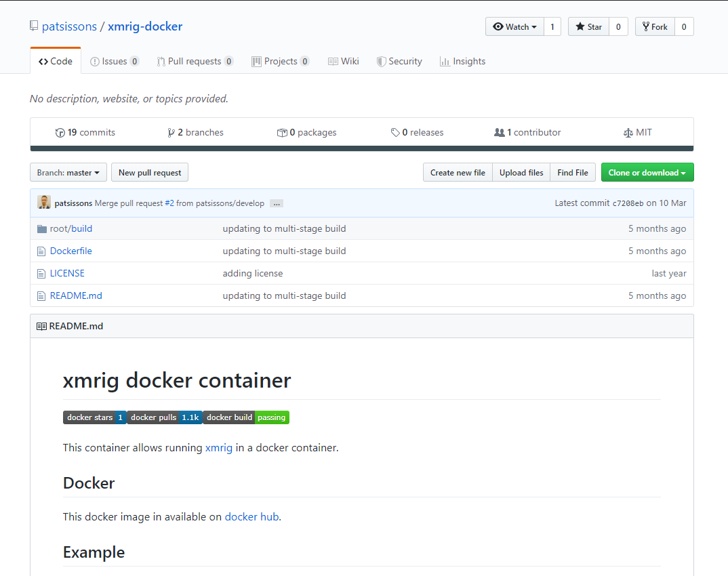The width and height of the screenshot is (728, 576).
Task: Open the Branch: master selector
Action: 68,173
